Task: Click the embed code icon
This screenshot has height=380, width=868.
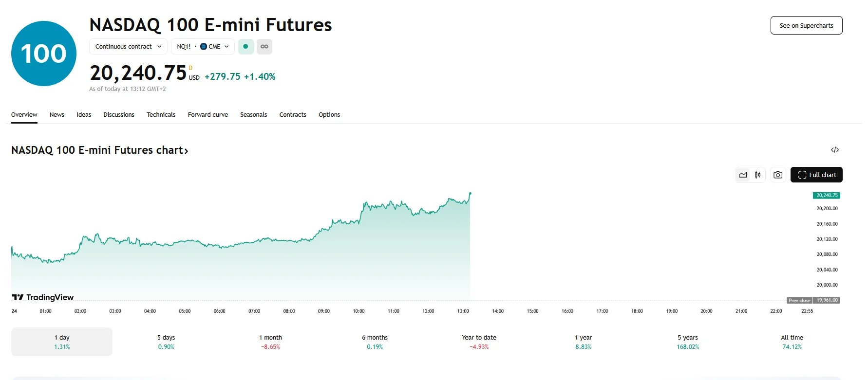Action: 835,150
